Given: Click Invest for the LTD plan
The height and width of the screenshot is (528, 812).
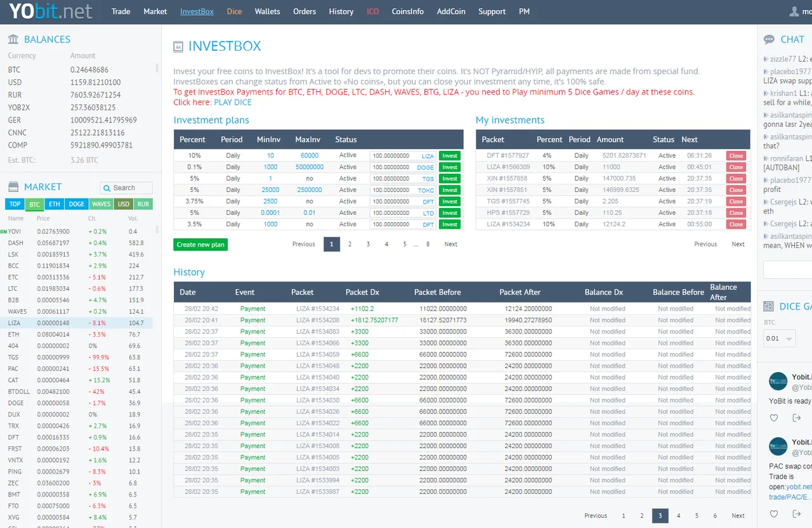Looking at the screenshot, I should coord(450,213).
